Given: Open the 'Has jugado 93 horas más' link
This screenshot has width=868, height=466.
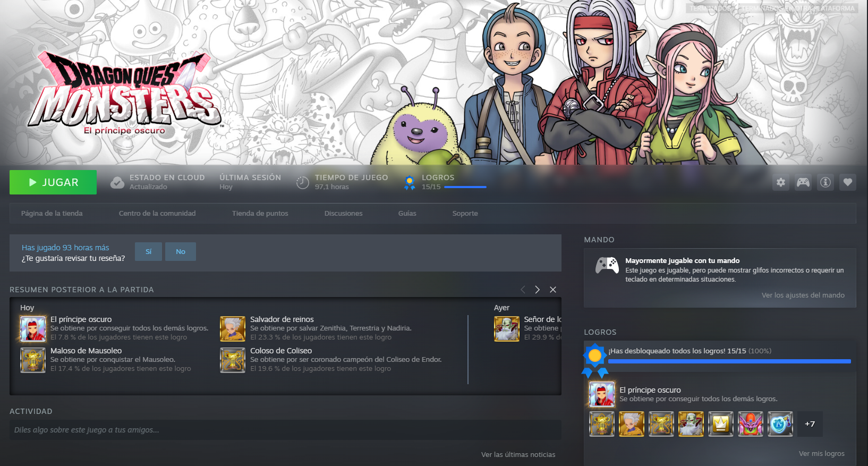Looking at the screenshot, I should (65, 248).
